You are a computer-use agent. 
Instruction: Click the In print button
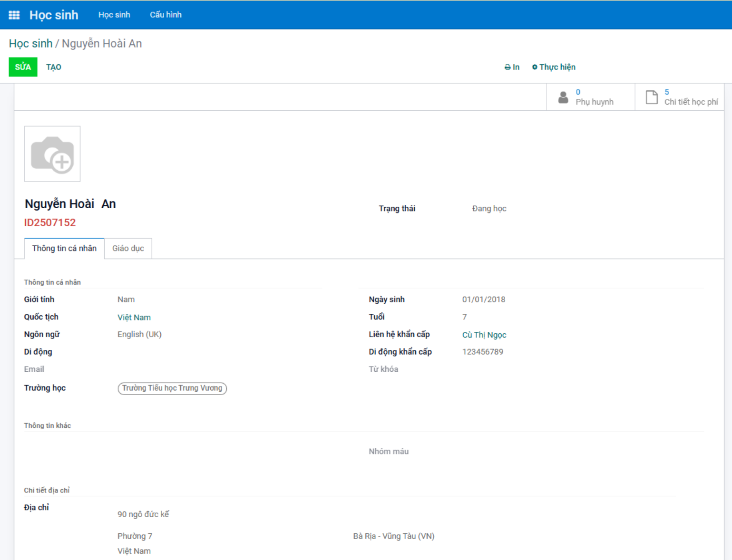tap(512, 67)
